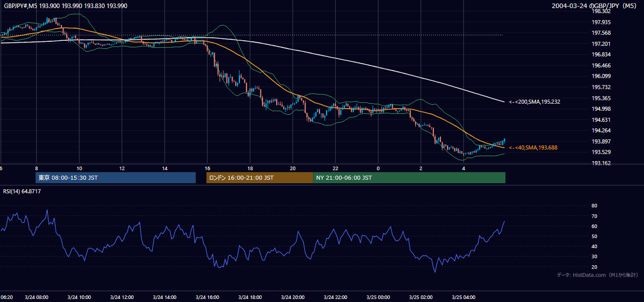644x302 pixels.
Task: Click price axis value 193.897
Action: [x=601, y=141]
